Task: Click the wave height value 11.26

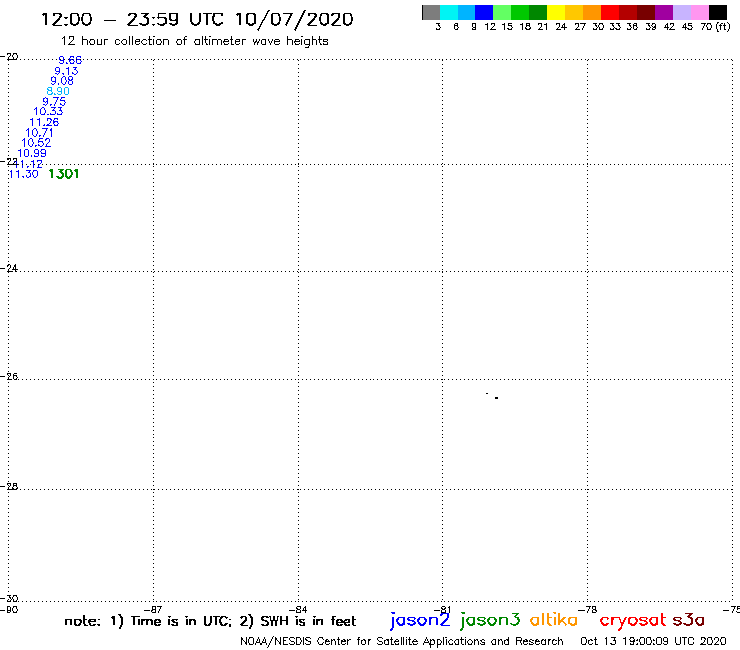Action: [x=44, y=122]
